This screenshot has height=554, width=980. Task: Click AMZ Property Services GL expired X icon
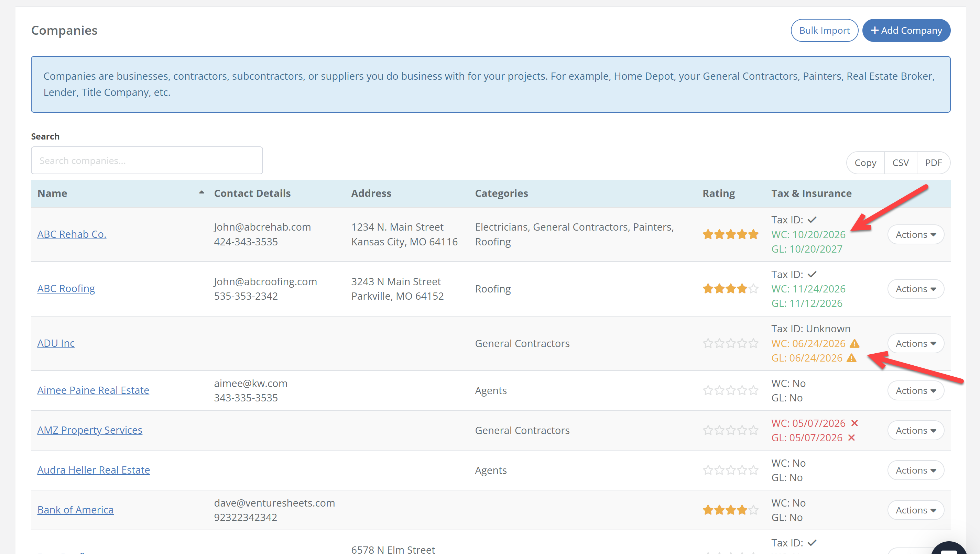pyautogui.click(x=851, y=437)
